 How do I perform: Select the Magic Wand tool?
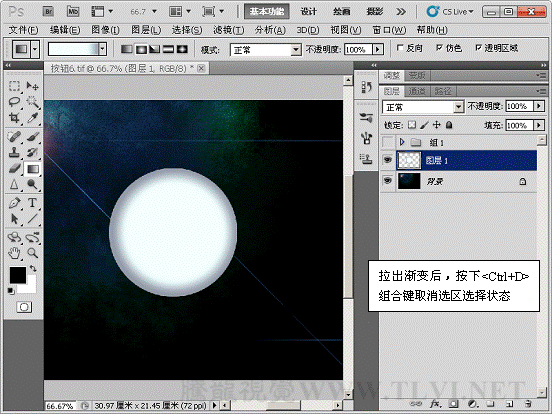(x=33, y=102)
